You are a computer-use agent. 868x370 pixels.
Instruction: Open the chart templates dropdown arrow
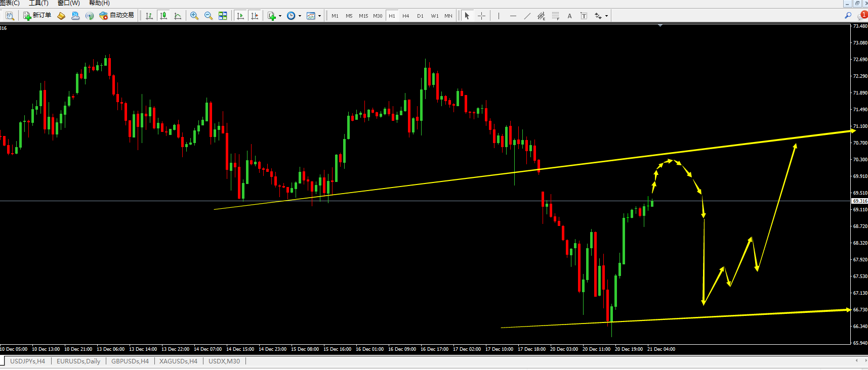(319, 16)
